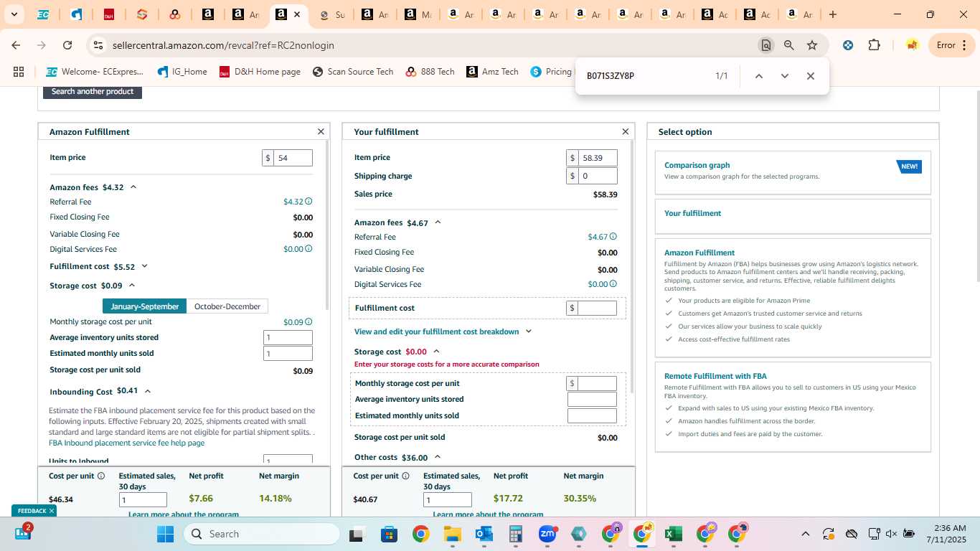Edit Your fulfillment item price field
980x551 pixels.
click(598, 158)
